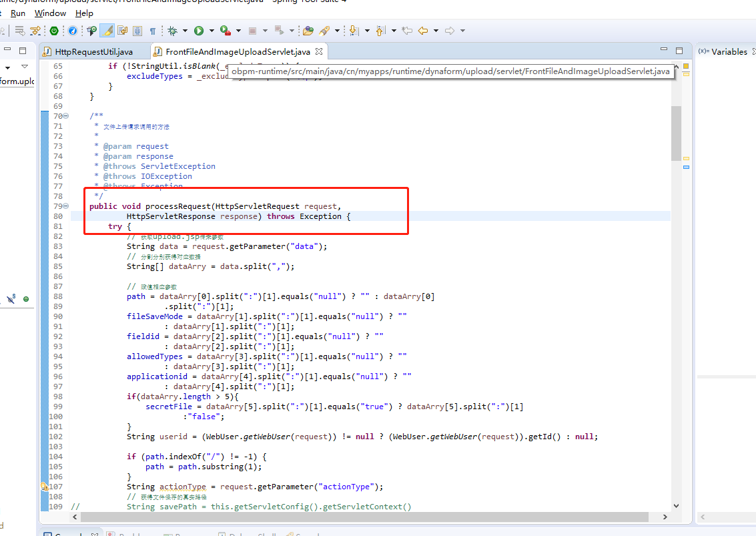
Task: Maximize the left side panel
Action: pyautogui.click(x=23, y=51)
